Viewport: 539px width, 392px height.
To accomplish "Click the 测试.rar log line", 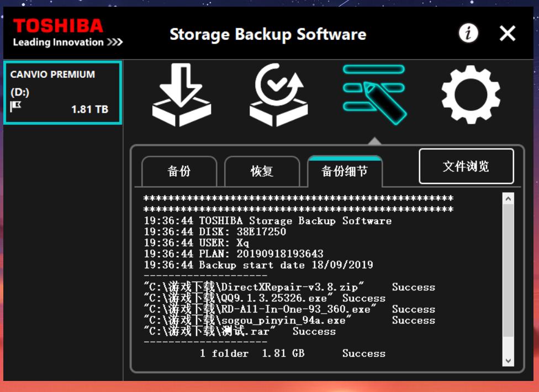I will [x=240, y=331].
